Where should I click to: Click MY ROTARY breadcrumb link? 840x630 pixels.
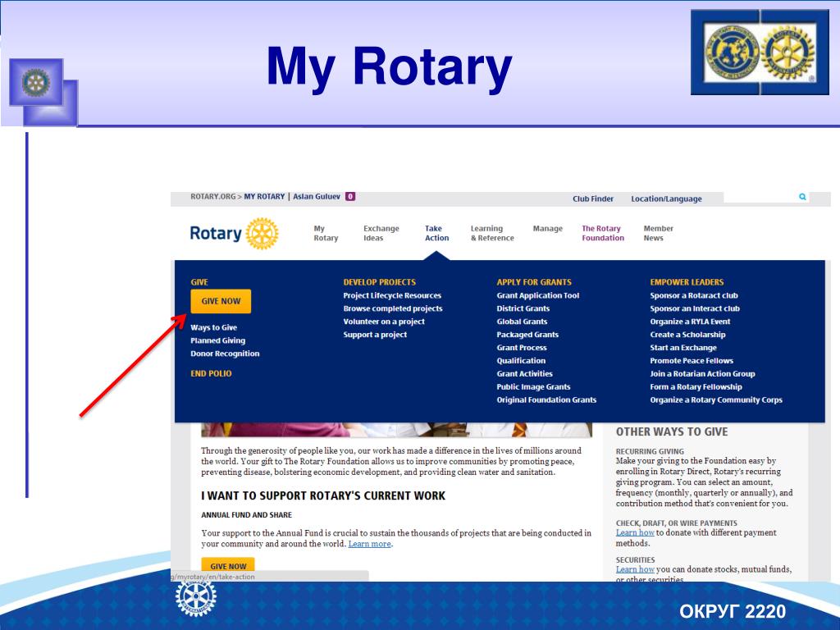click(x=264, y=197)
